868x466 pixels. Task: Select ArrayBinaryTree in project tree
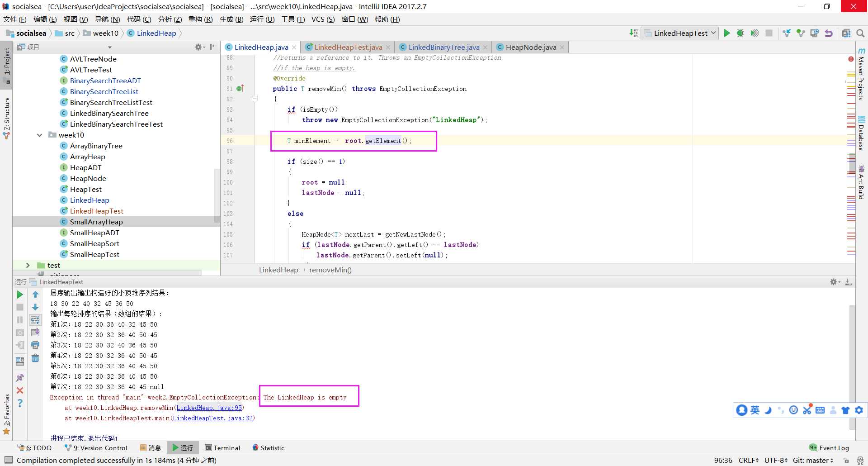click(x=96, y=146)
